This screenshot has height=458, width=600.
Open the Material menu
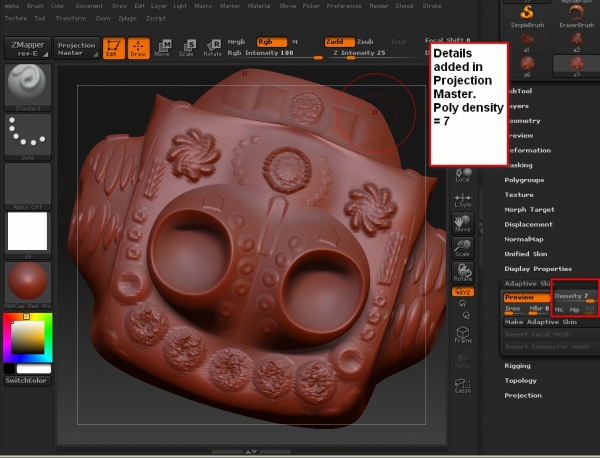[x=259, y=6]
